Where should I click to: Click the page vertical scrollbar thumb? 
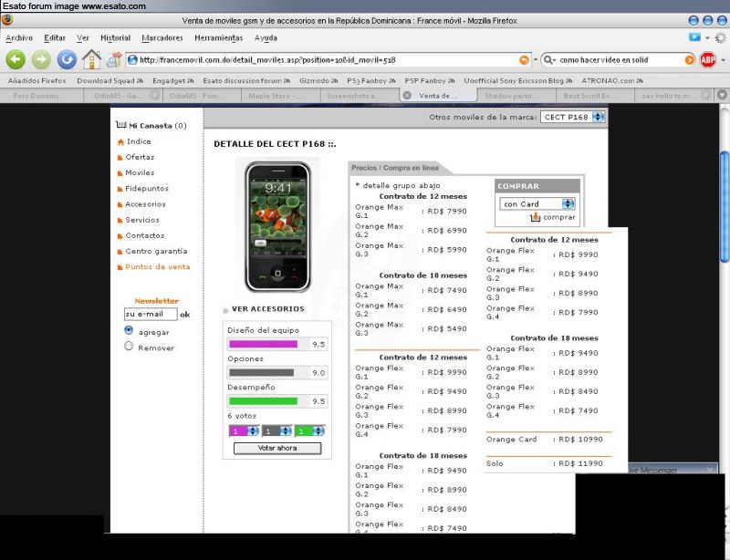click(725, 207)
